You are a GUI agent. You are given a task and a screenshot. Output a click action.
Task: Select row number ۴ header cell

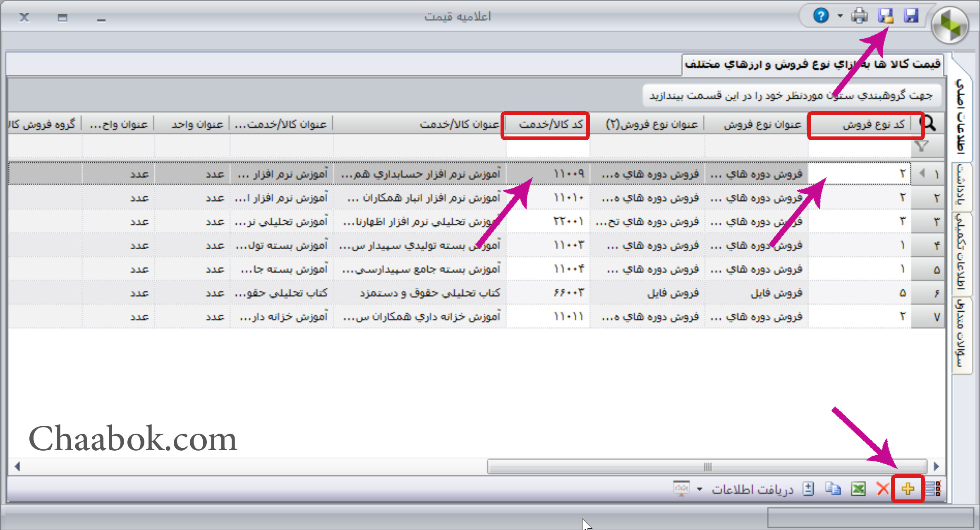[928, 246]
